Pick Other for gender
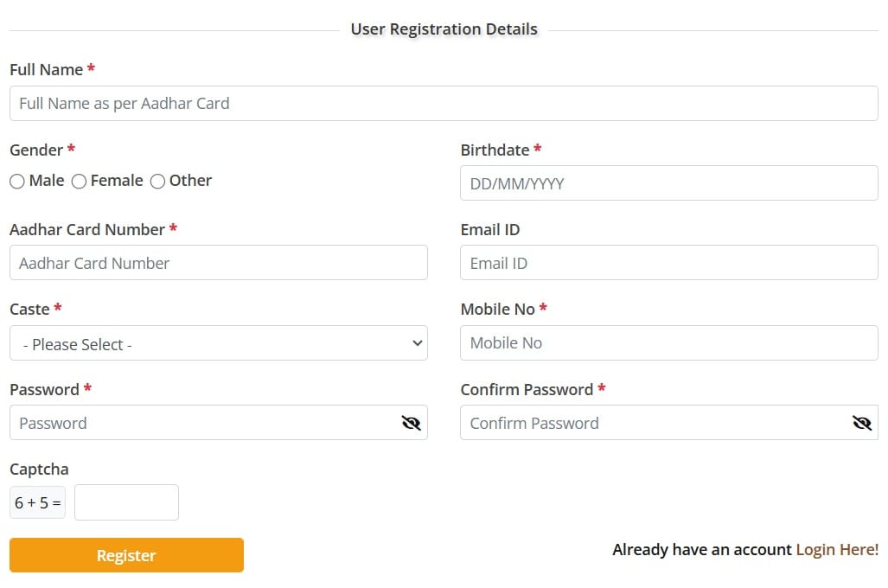 pyautogui.click(x=157, y=181)
